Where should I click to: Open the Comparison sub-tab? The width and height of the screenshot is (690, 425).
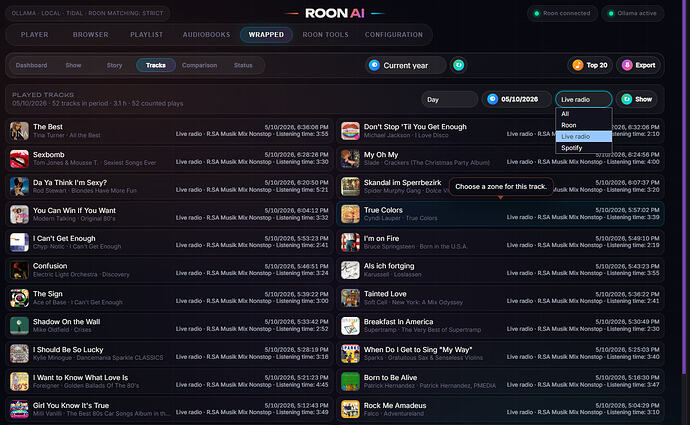[199, 65]
